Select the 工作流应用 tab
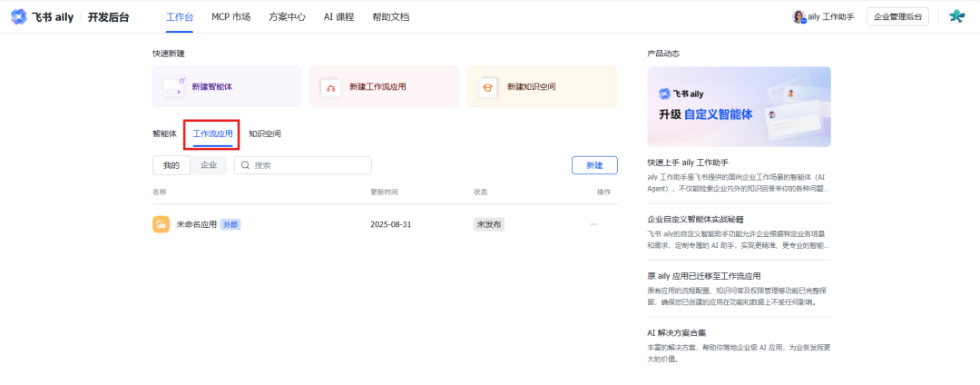This screenshot has height=385, width=980. click(x=212, y=133)
